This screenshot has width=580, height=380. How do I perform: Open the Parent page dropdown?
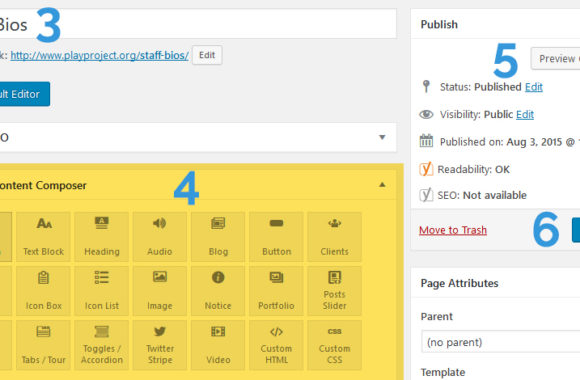(500, 342)
